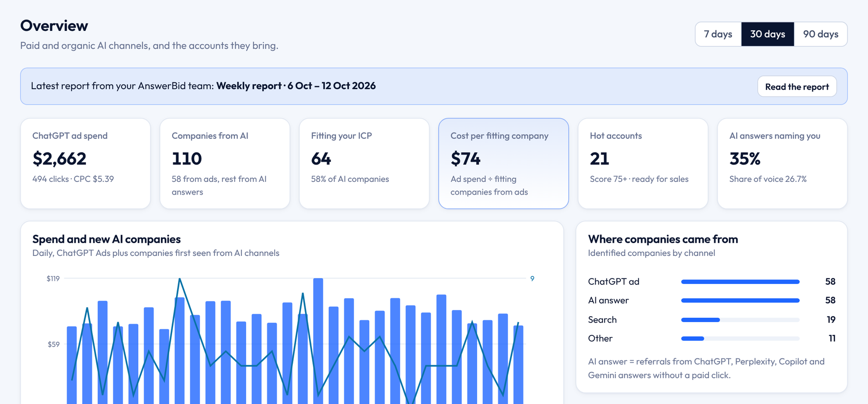The image size is (868, 404).
Task: Click the Other channel progress bar
Action: point(740,338)
